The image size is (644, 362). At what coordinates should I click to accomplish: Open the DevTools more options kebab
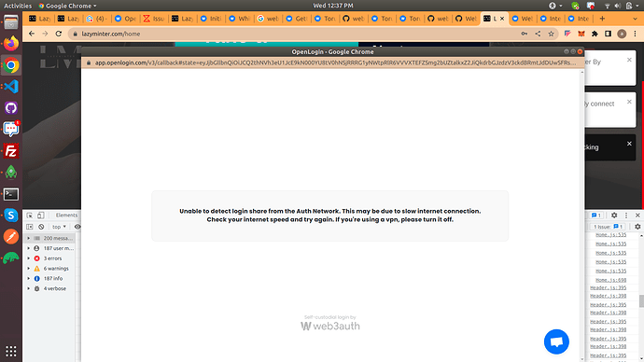click(x=626, y=216)
